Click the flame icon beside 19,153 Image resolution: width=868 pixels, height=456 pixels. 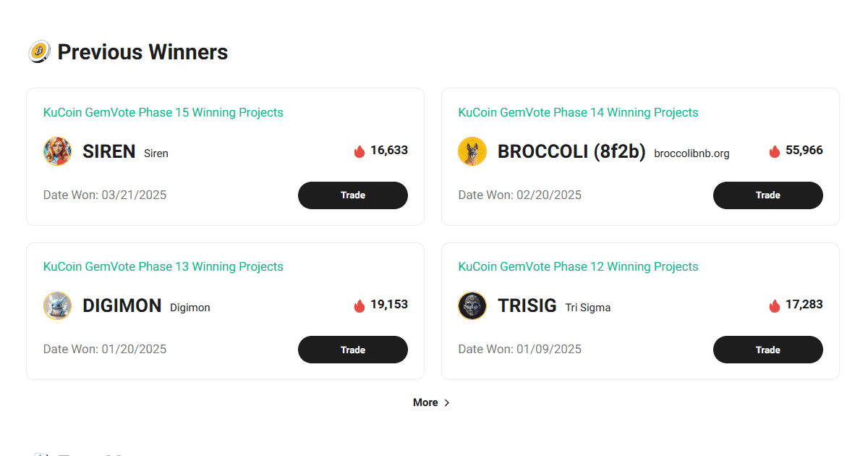[359, 305]
